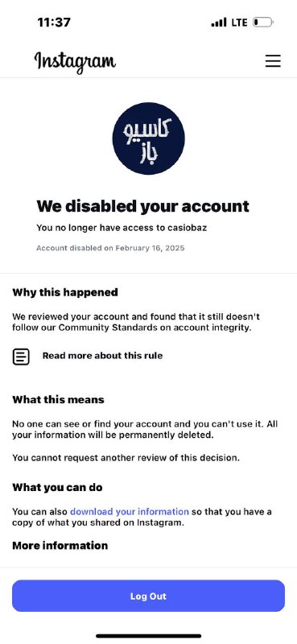The width and height of the screenshot is (297, 644).
Task: Tap the cellular signal bars icon
Action: tap(219, 23)
